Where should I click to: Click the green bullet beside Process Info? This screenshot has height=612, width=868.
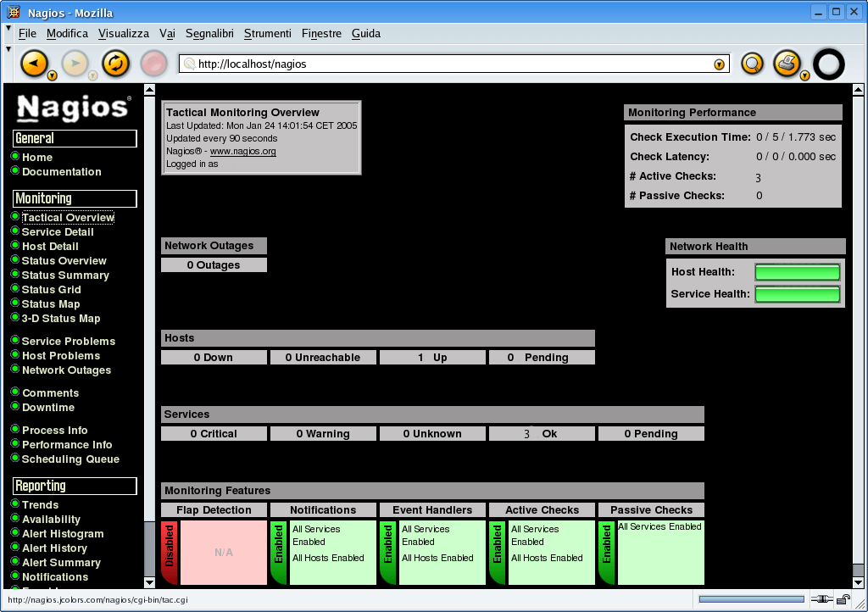point(15,430)
